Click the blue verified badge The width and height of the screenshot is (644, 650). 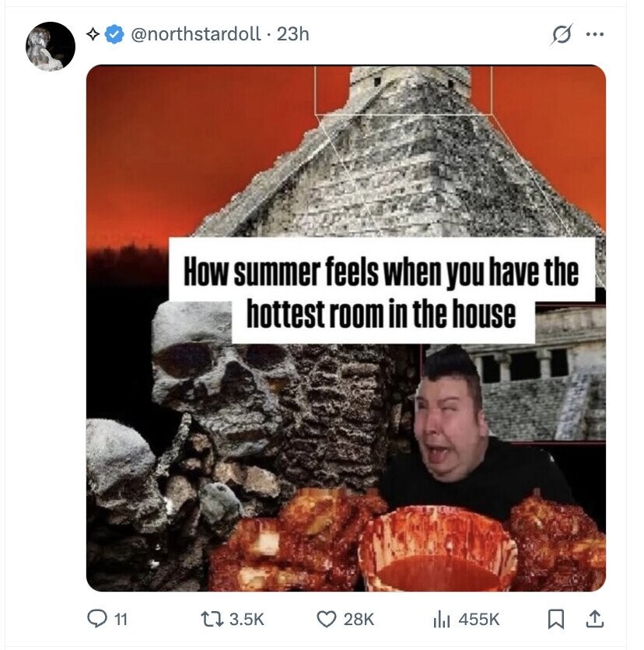tap(114, 34)
